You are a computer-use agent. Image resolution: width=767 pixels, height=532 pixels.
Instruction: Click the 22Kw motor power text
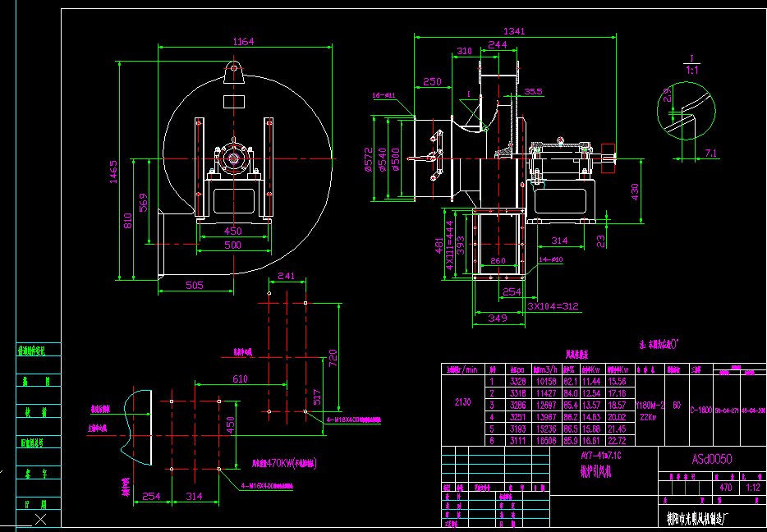(x=649, y=416)
